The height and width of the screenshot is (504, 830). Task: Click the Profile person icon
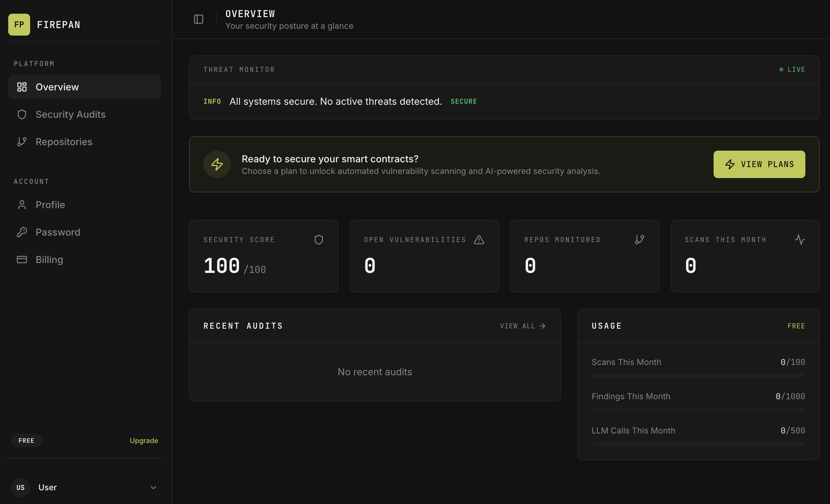tap(22, 204)
